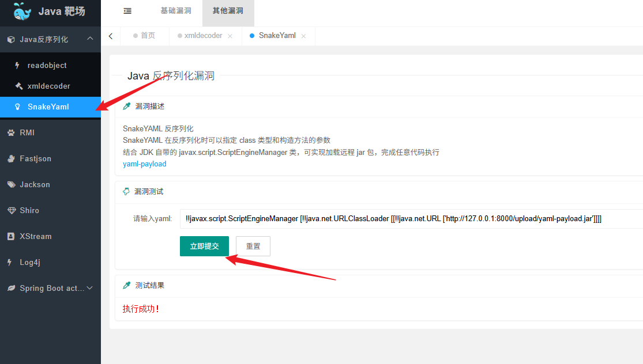Click the Jackson tags icon
This screenshot has height=364, width=643.
(x=11, y=185)
